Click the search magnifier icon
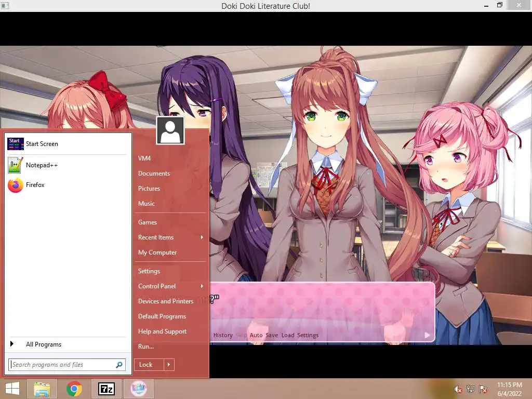 point(119,365)
